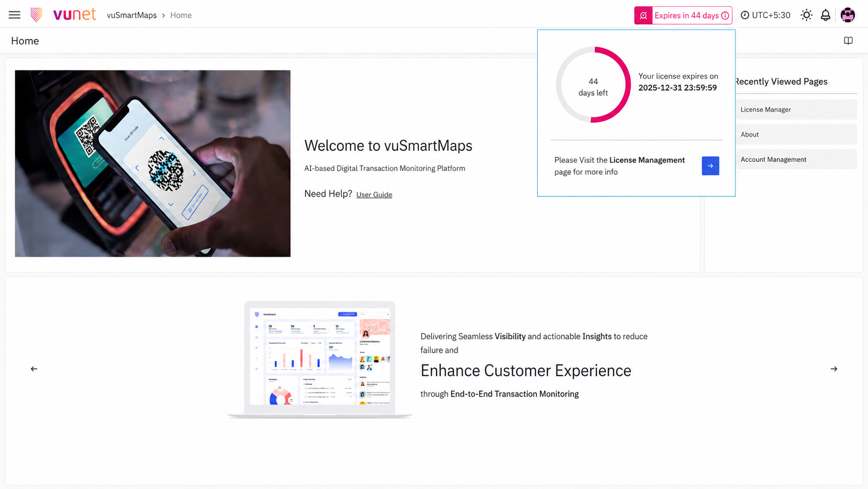Go to previous carousel slide
This screenshot has width=868, height=489.
(34, 369)
